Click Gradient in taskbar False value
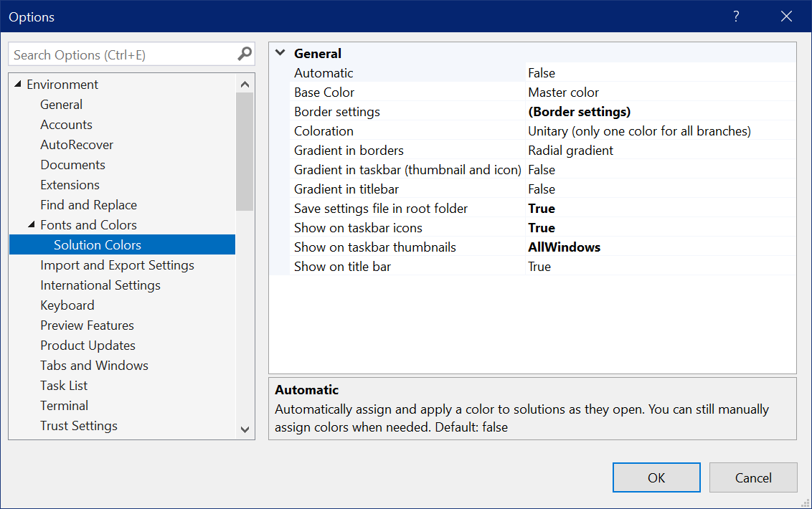 (542, 170)
